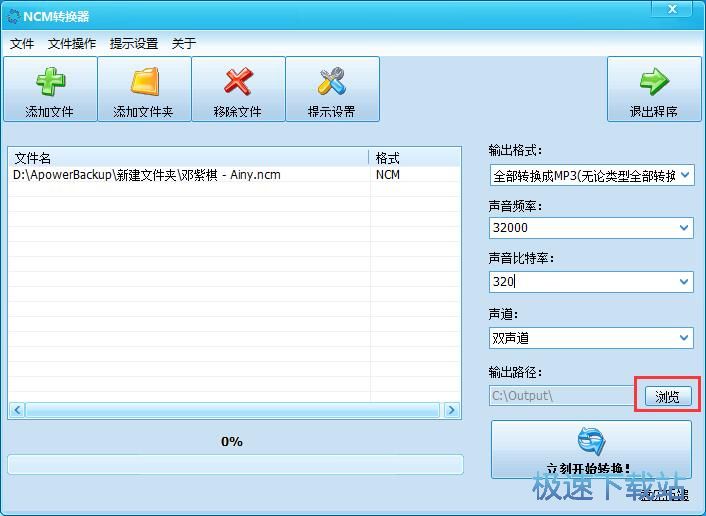This screenshot has width=706, height=516.
Task: Expand the sound frequency 32000 dropdown
Action: [684, 228]
